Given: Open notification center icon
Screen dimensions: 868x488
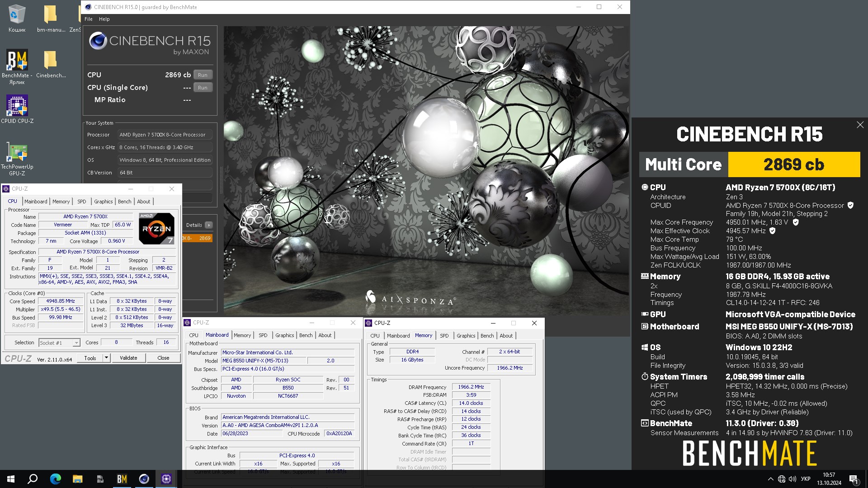Looking at the screenshot, I should tap(854, 479).
